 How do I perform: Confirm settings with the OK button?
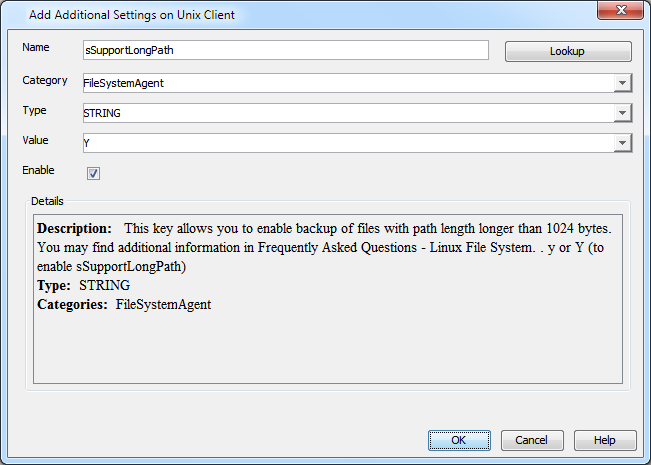tap(459, 440)
